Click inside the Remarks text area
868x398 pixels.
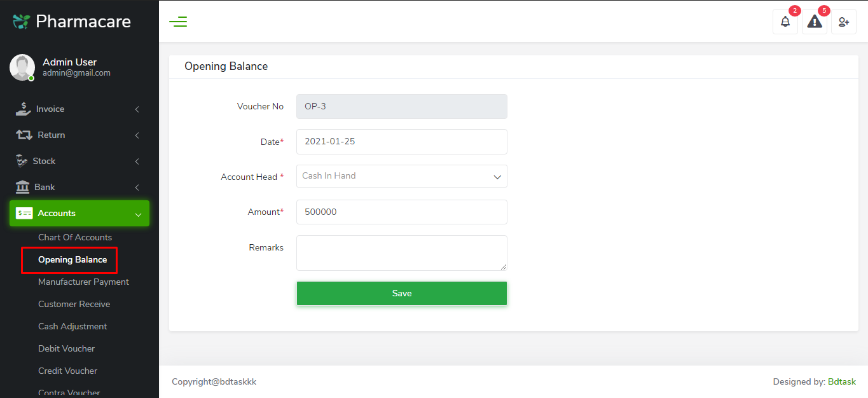click(x=401, y=252)
